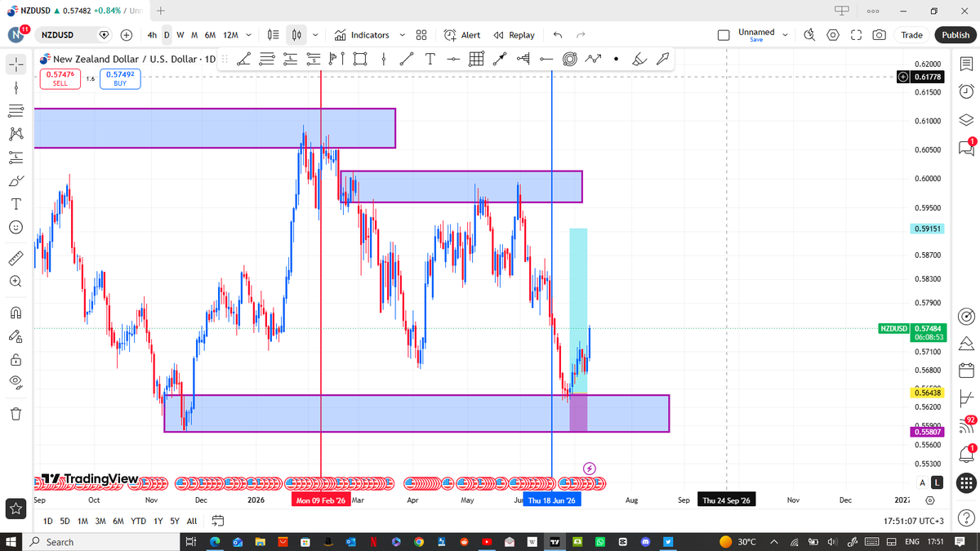Select the vertical line tool in favorites toolbar
Screen dimensions: 980x551
tap(384, 59)
